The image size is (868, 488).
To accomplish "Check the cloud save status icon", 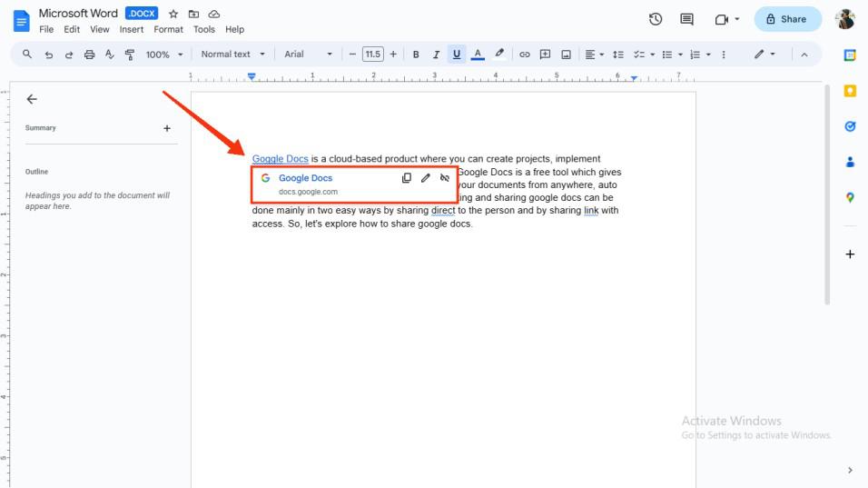I will click(x=214, y=14).
